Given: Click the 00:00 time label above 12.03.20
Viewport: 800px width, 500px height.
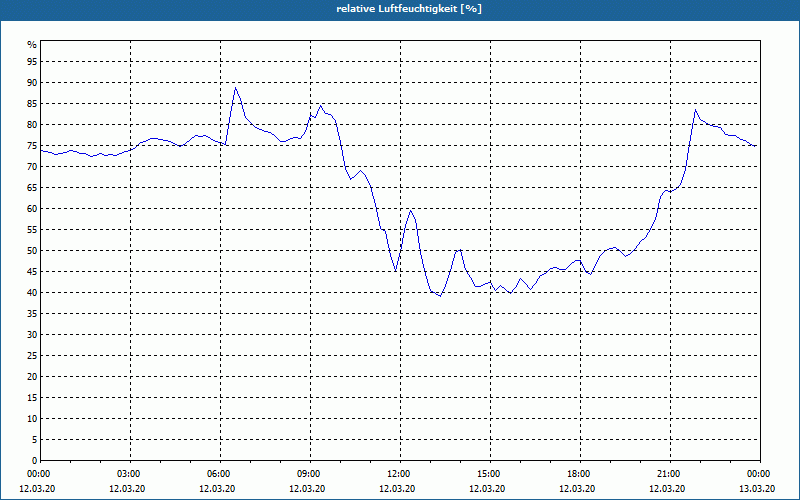Looking at the screenshot, I should click(38, 474).
